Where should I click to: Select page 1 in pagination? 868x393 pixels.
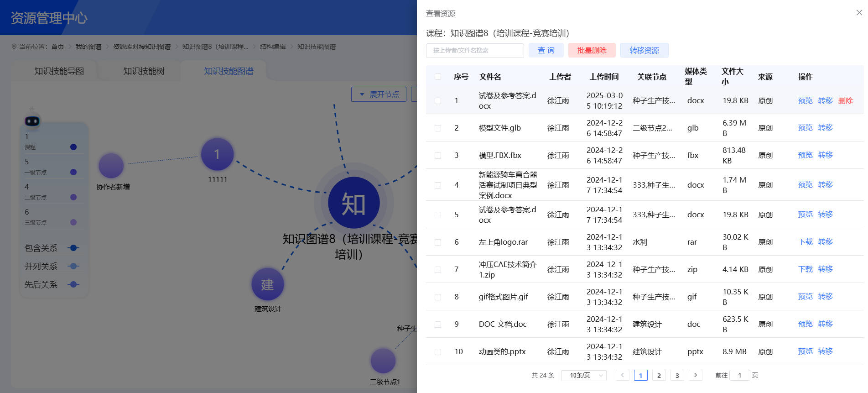pyautogui.click(x=640, y=375)
